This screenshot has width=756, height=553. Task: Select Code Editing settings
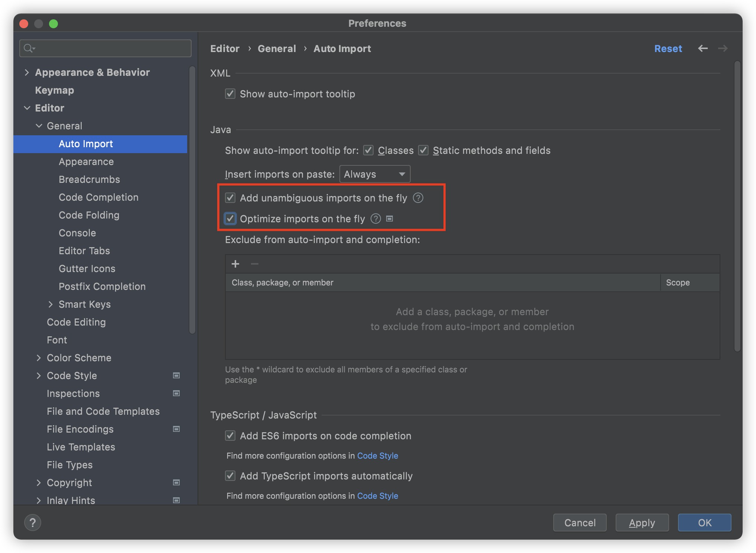pyautogui.click(x=76, y=322)
